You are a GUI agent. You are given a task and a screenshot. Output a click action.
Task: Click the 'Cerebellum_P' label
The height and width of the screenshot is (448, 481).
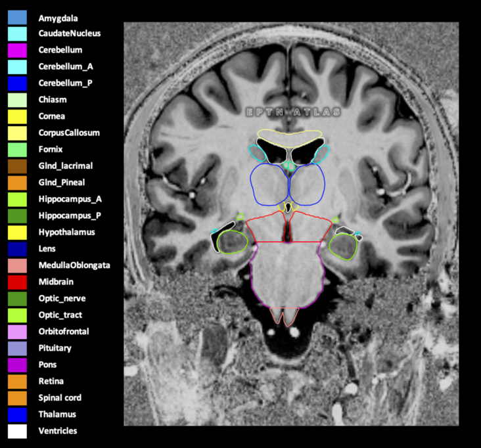[65, 83]
